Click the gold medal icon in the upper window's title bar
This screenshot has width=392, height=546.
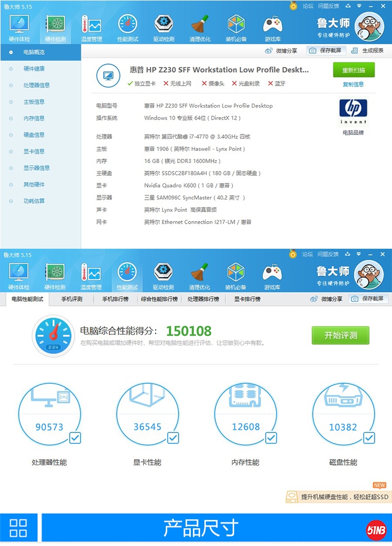pyautogui.click(x=293, y=6)
